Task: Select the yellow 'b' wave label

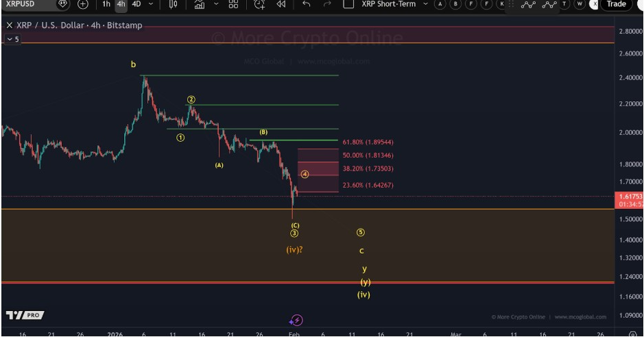Action: (x=133, y=64)
